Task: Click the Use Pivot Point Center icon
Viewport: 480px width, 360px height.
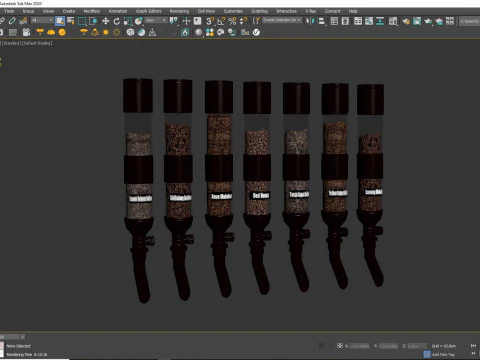Action: (174, 21)
